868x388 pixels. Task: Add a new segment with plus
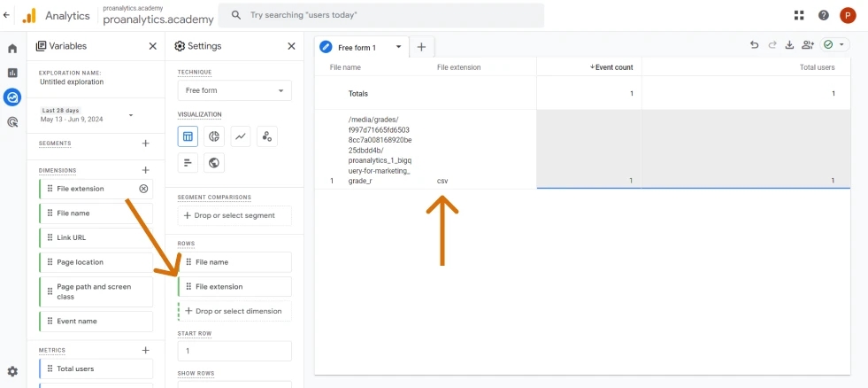coord(146,143)
